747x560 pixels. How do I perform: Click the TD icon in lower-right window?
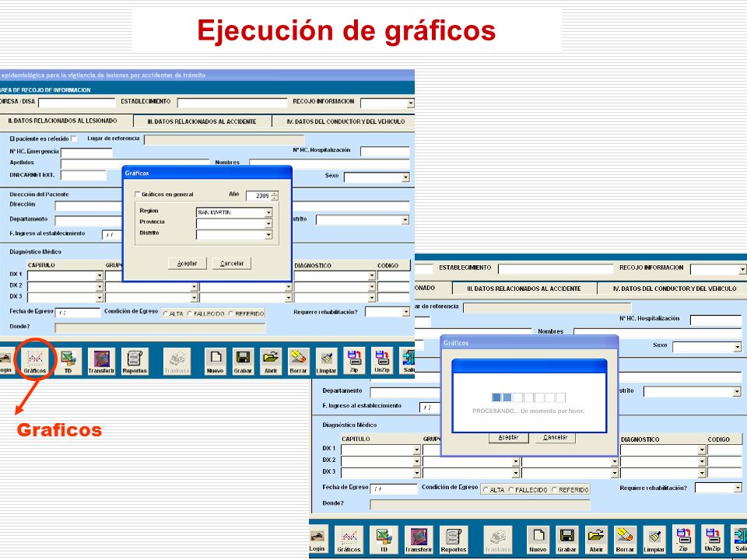coord(384,540)
